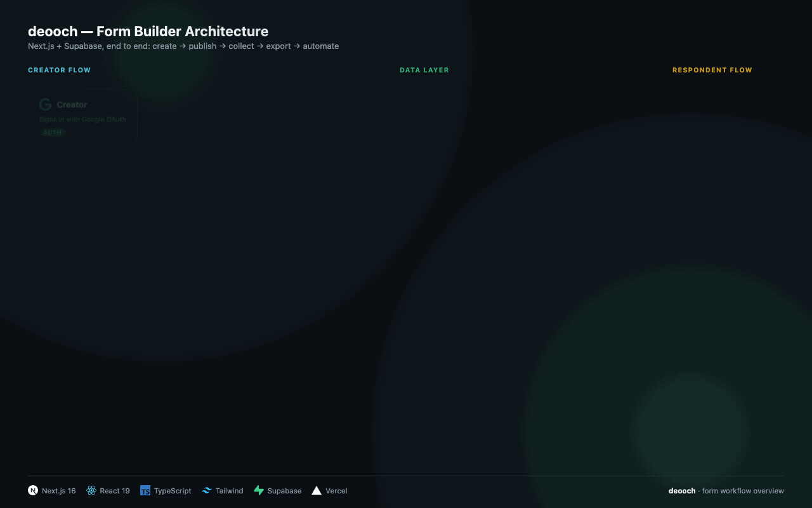Click the "deooch — Form Builder Architecture" title

click(x=148, y=31)
